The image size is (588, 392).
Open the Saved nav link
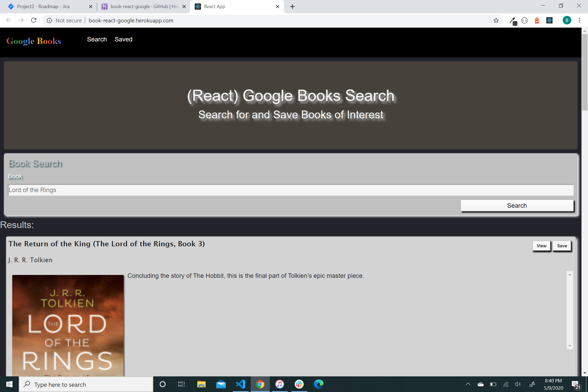tap(124, 39)
